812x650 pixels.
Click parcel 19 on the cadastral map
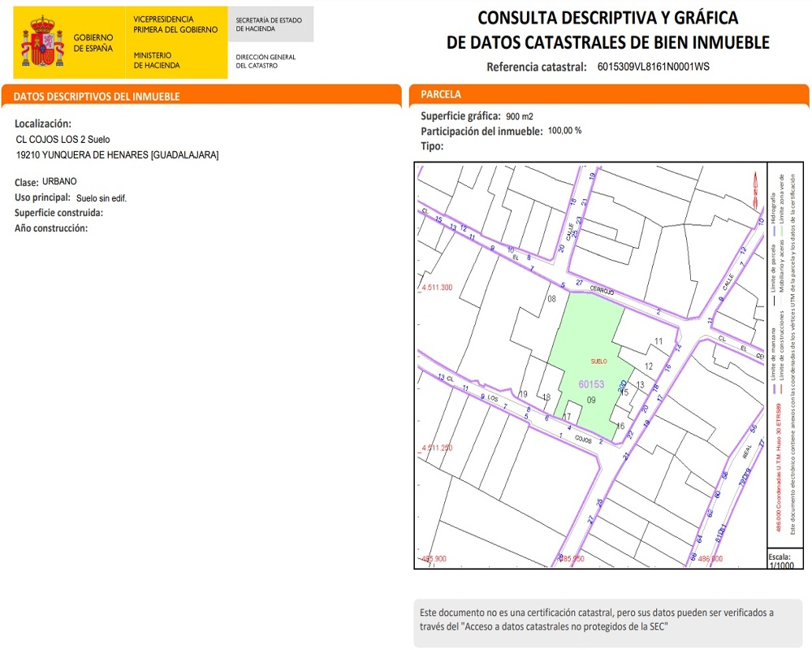(524, 394)
